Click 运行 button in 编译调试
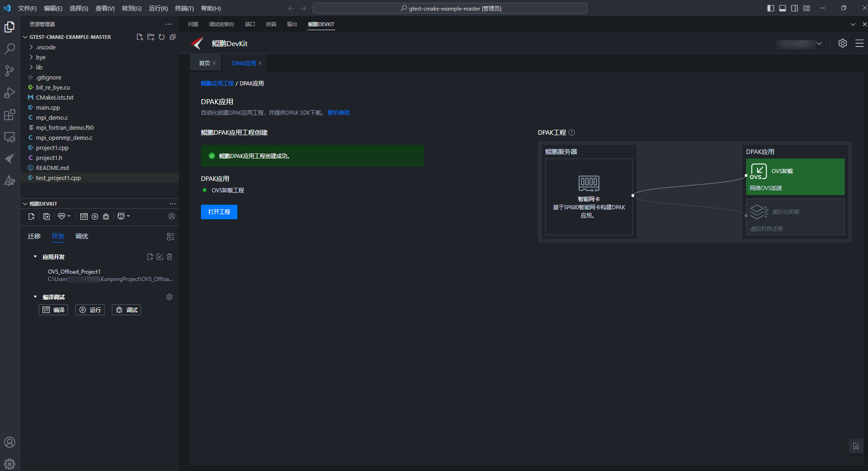 pyautogui.click(x=90, y=310)
